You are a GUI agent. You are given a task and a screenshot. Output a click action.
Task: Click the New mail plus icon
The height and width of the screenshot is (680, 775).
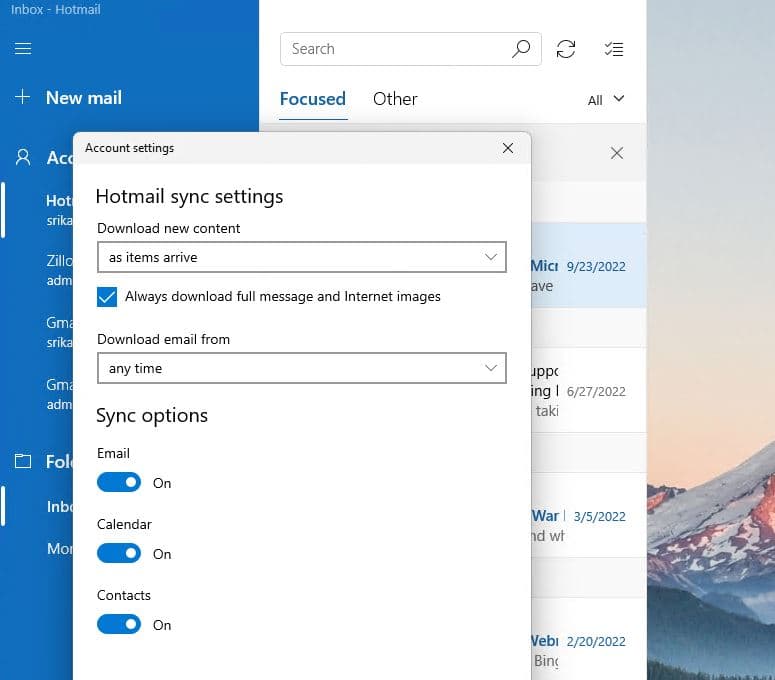(23, 98)
